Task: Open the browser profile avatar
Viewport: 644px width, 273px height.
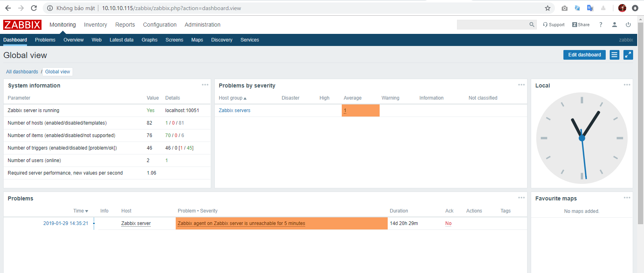Action: 622,8
